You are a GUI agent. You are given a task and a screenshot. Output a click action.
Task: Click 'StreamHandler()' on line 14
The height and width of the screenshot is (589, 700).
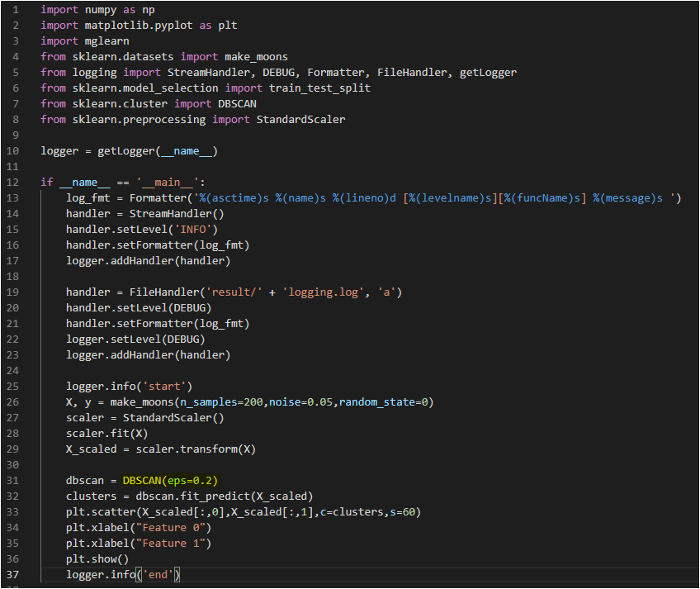click(177, 214)
